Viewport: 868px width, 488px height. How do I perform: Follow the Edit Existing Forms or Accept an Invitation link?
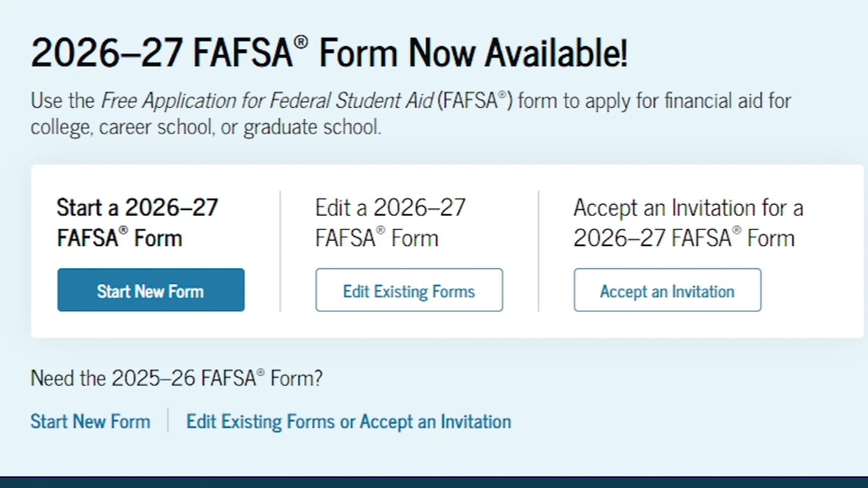click(349, 422)
